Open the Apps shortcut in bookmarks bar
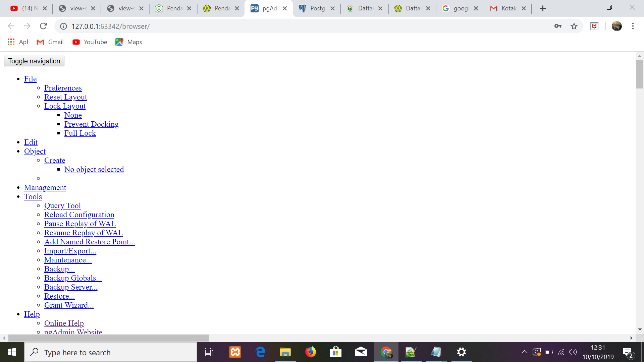Image resolution: width=644 pixels, height=362 pixels. 18,42
